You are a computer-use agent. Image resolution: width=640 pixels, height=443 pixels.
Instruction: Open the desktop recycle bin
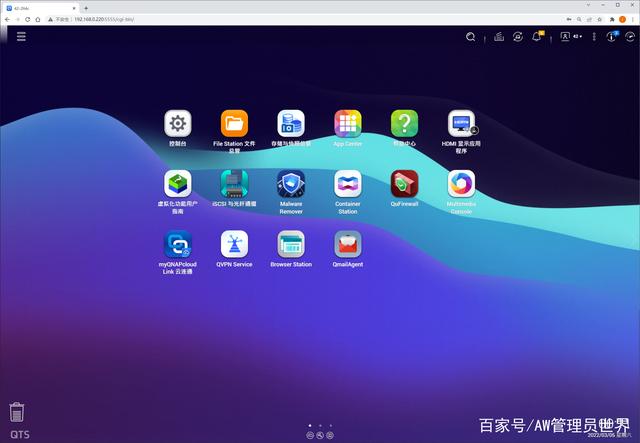17,412
